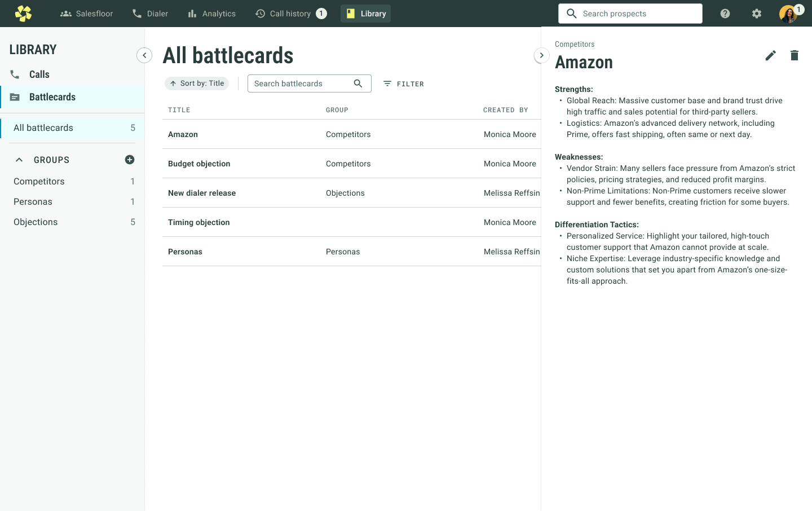Open the Timing objection battlecard
The width and height of the screenshot is (812, 511).
(352, 222)
